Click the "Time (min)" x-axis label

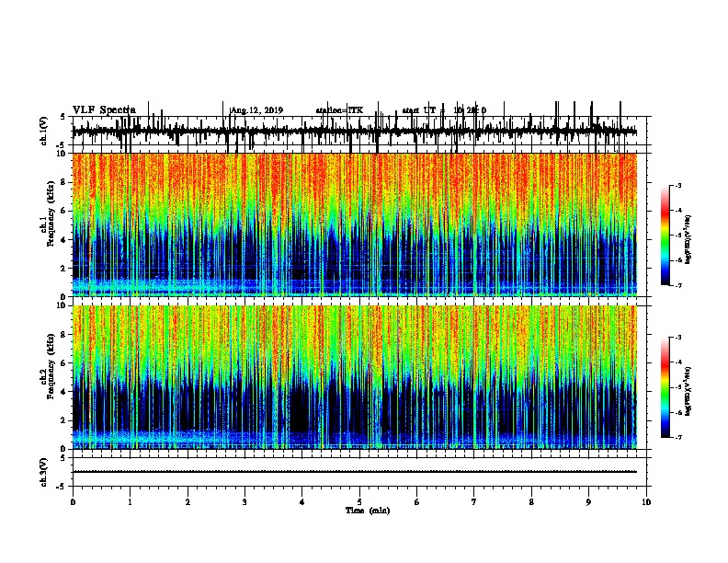(x=368, y=511)
